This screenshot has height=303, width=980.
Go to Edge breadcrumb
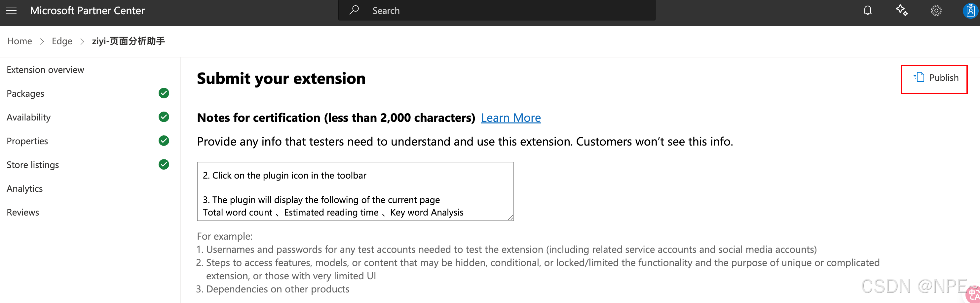(62, 41)
